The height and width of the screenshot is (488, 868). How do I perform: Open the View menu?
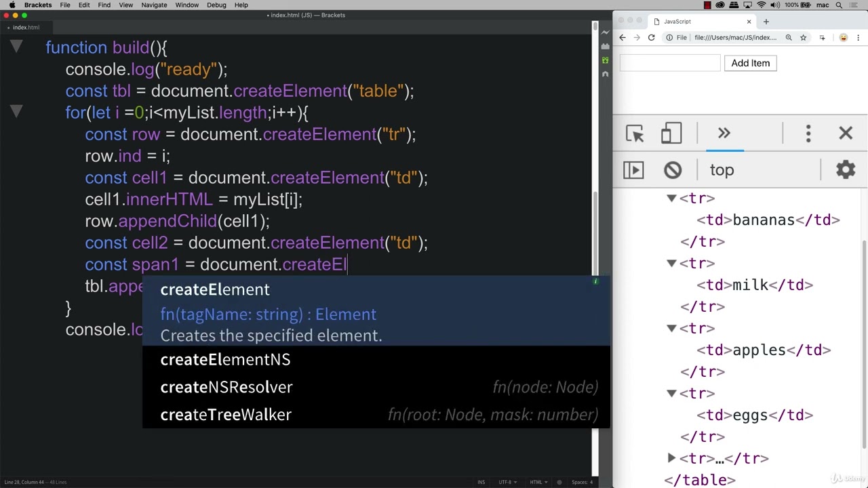pos(126,5)
